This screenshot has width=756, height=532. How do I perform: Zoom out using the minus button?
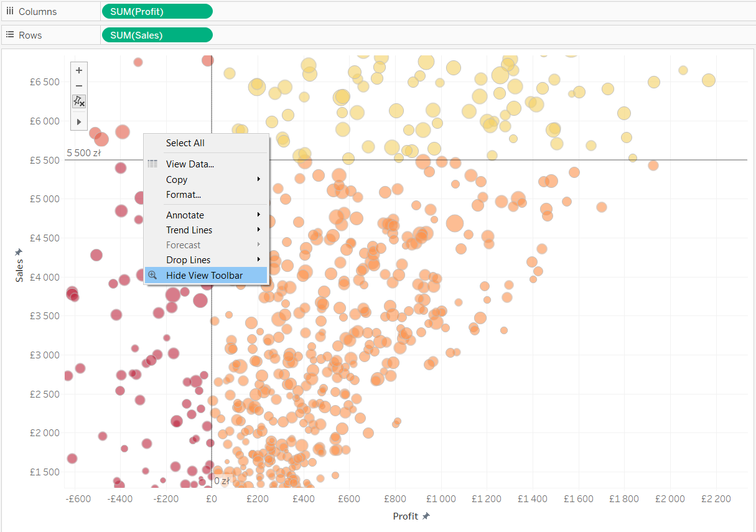(79, 86)
